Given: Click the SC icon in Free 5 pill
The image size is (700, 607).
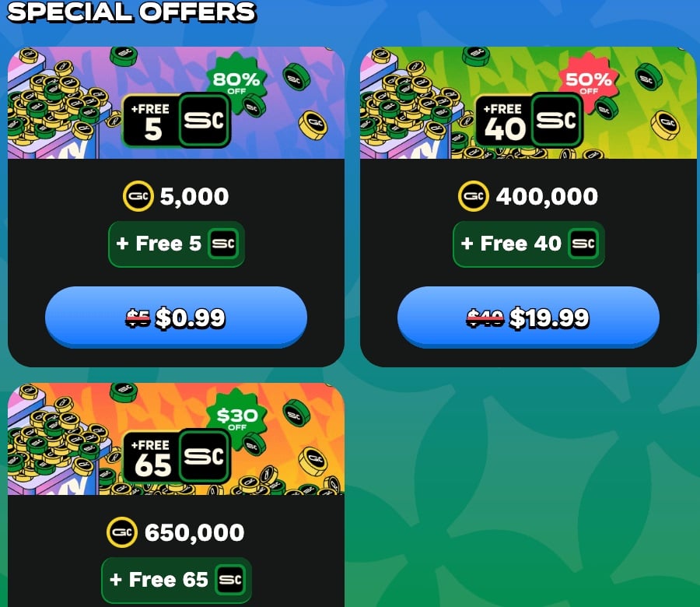Looking at the screenshot, I should 223,244.
